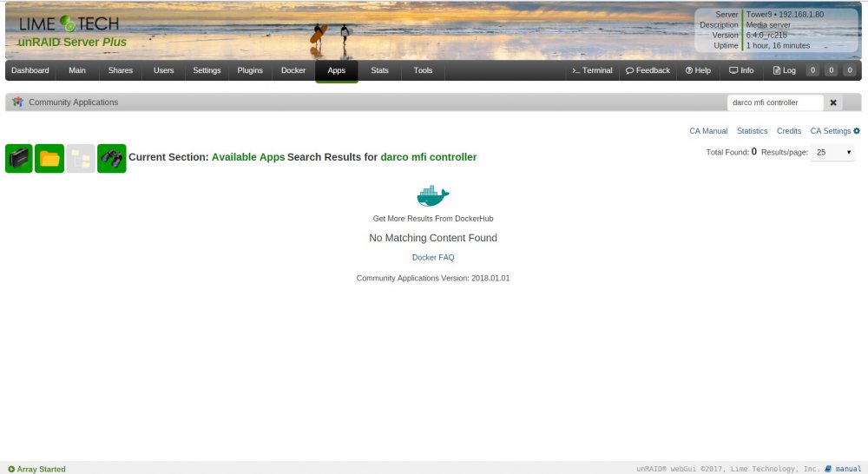
Task: Open the middle notification counter badge
Action: [x=831, y=70]
